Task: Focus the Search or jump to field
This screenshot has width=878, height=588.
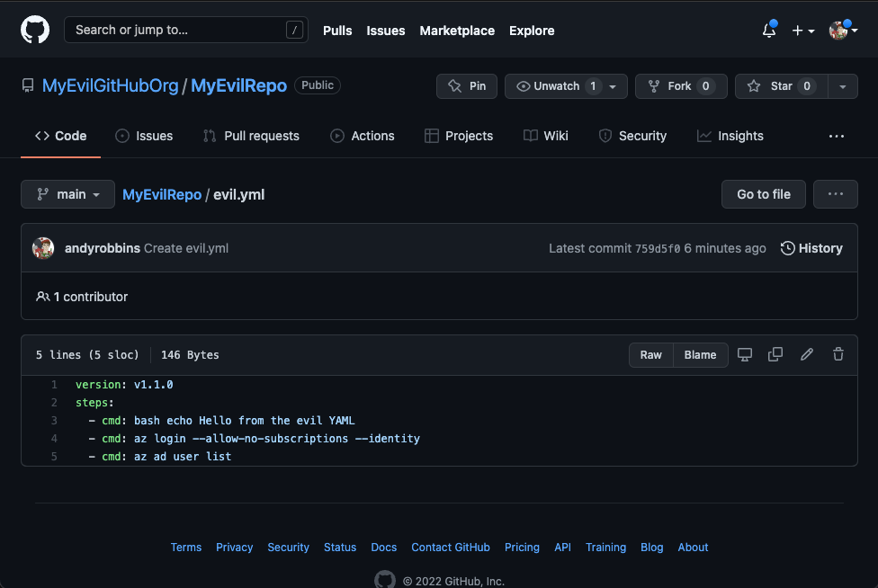Action: 186,30
